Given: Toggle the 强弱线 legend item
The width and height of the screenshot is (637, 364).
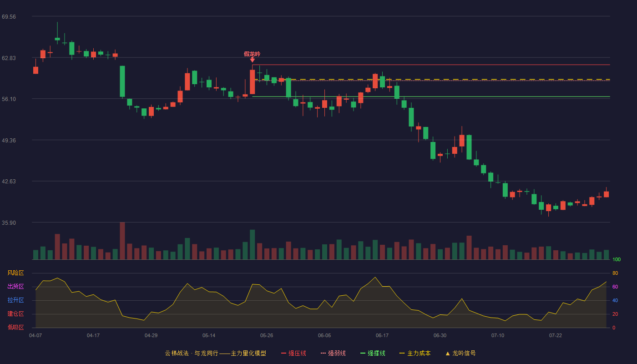Looking at the screenshot, I should coord(333,353).
